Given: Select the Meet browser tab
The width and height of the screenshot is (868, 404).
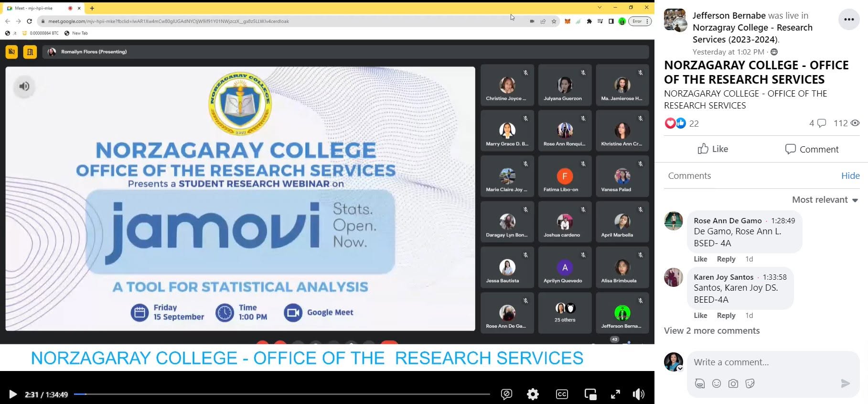Looking at the screenshot, I should (44, 8).
